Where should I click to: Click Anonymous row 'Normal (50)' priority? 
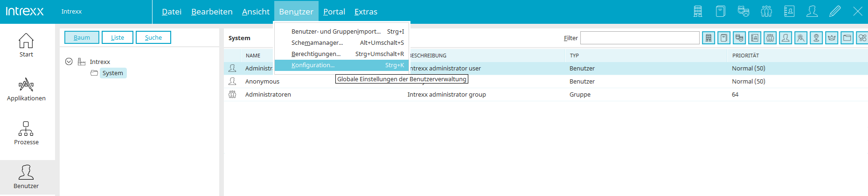(748, 82)
